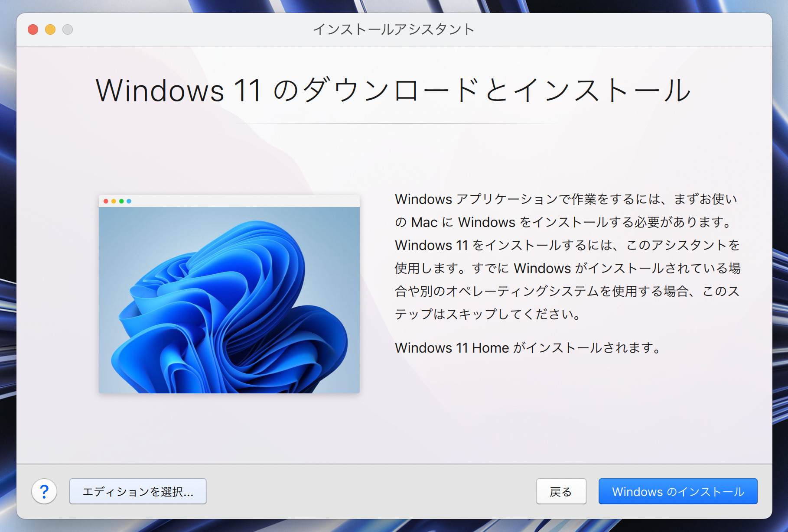Click the preview thumbnail's light title strip
788x532 pixels.
point(243,201)
